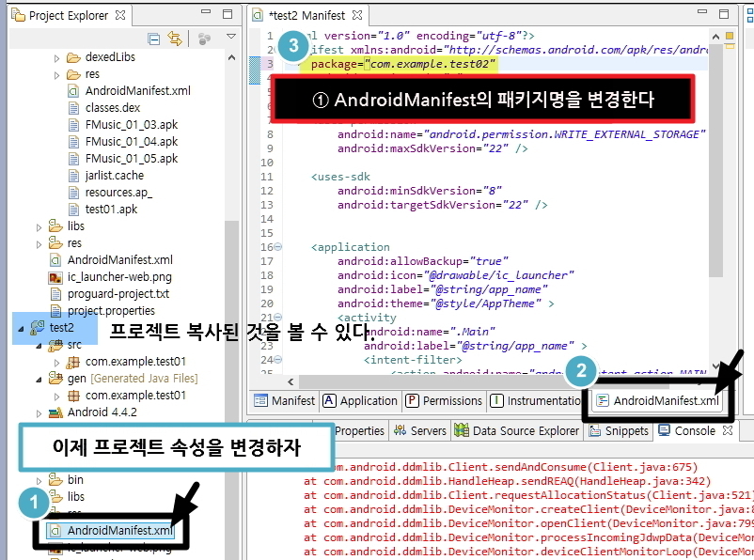Switch to the Instrumentation editor tab
The image size is (754, 560).
point(536,400)
